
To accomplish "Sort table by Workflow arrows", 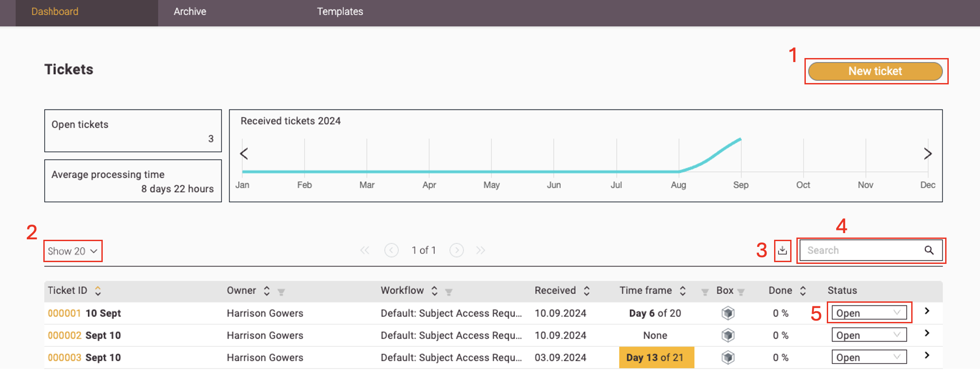I will (x=435, y=291).
